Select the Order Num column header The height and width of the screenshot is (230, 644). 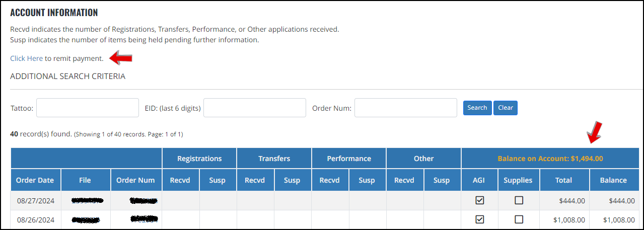point(136,180)
